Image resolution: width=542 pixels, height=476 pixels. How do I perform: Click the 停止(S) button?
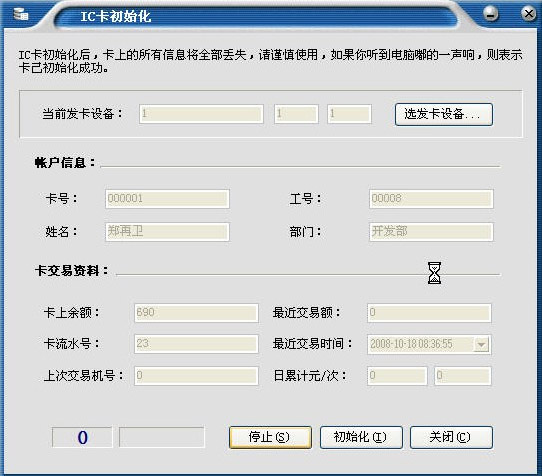coord(270,437)
